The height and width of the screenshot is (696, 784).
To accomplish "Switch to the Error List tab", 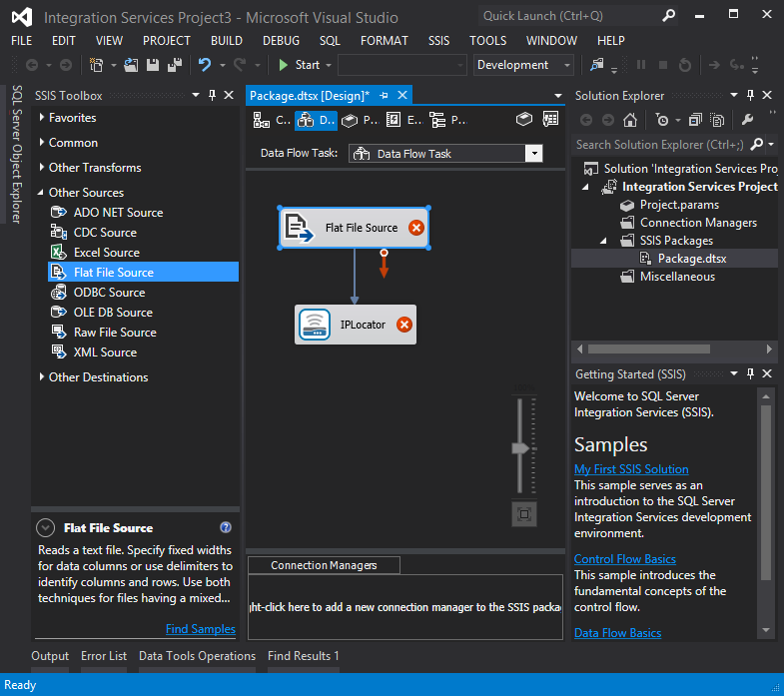I will click(x=104, y=656).
